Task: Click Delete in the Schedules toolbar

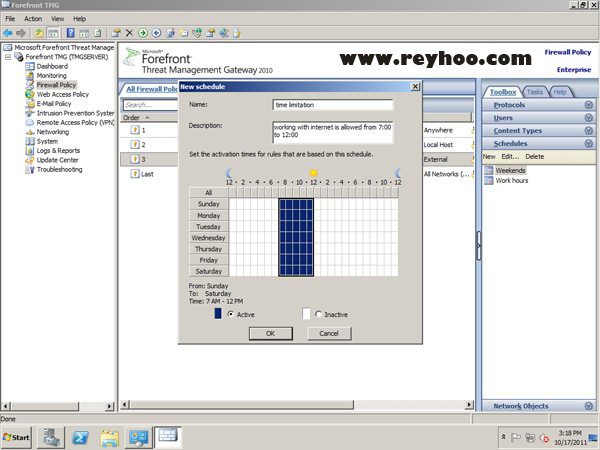Action: [535, 157]
